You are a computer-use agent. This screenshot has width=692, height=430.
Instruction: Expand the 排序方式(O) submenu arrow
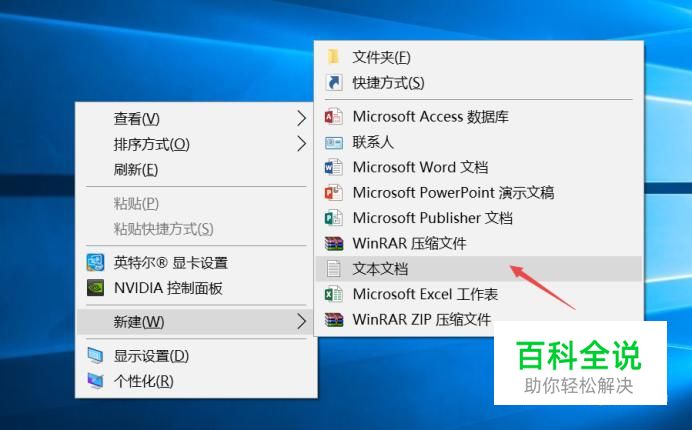(x=301, y=144)
